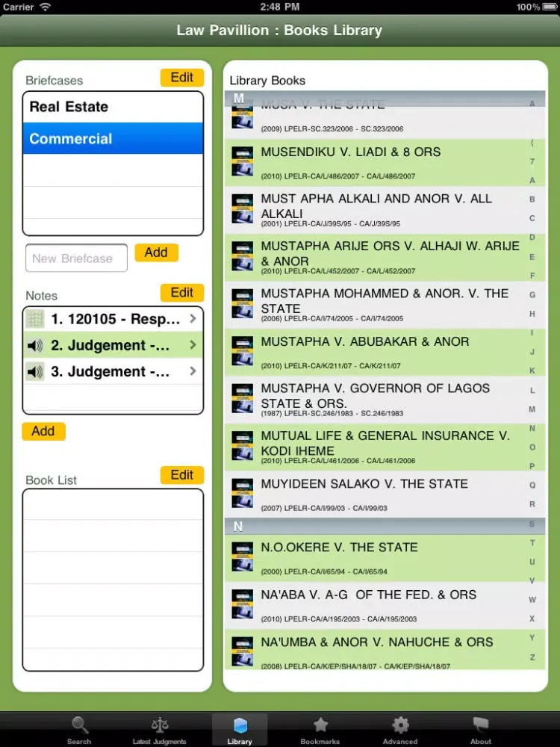Open NA'UMBA & ANOR V. NAHUCHE & ORS

(384, 649)
